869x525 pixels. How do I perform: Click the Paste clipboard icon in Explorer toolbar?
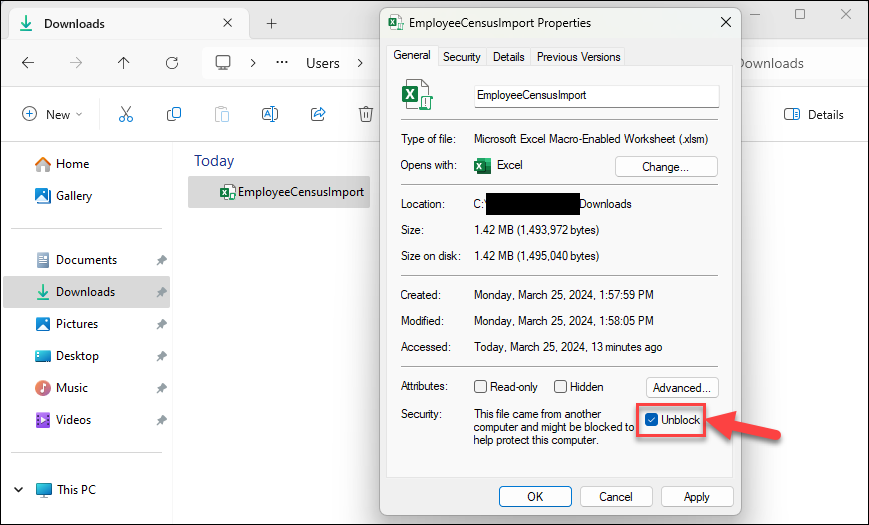222,114
